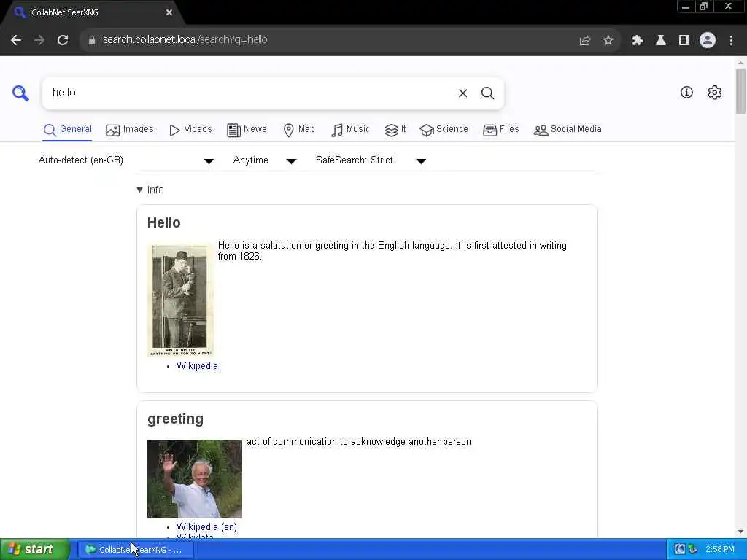Image resolution: width=747 pixels, height=560 pixels.
Task: Switch to the Social Media tab
Action: [568, 130]
